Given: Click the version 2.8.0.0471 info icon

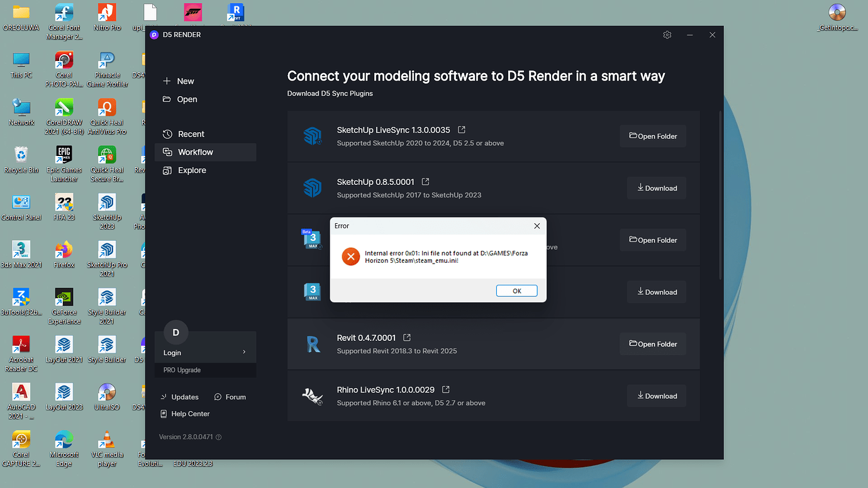Looking at the screenshot, I should (217, 436).
